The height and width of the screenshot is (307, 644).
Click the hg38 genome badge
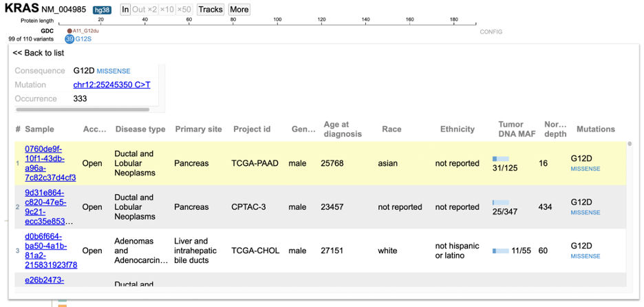pyautogui.click(x=103, y=10)
